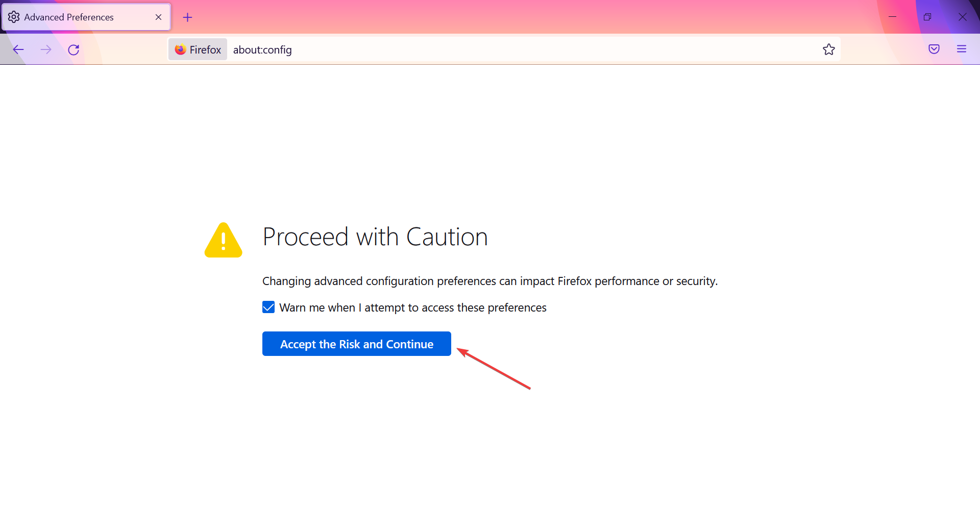Click the Proceed with Caution heading
Image resolution: width=980 pixels, height=514 pixels.
click(375, 237)
